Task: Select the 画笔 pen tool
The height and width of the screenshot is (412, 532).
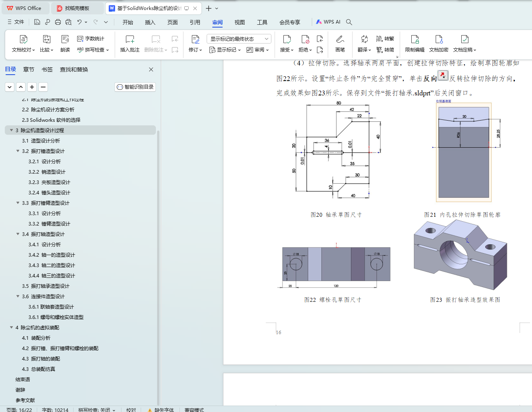Action: (x=340, y=44)
